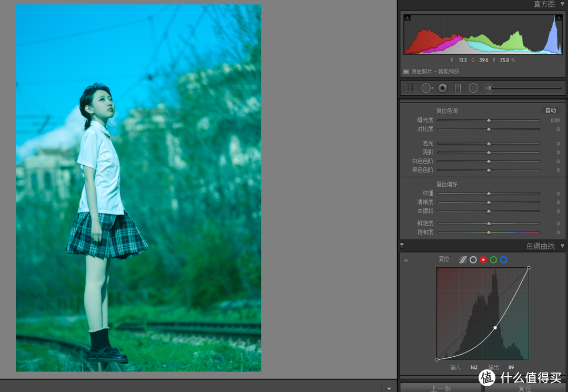Toggle the tone curve panel on/off switch
Screen dimensions: 568x392
[402, 246]
